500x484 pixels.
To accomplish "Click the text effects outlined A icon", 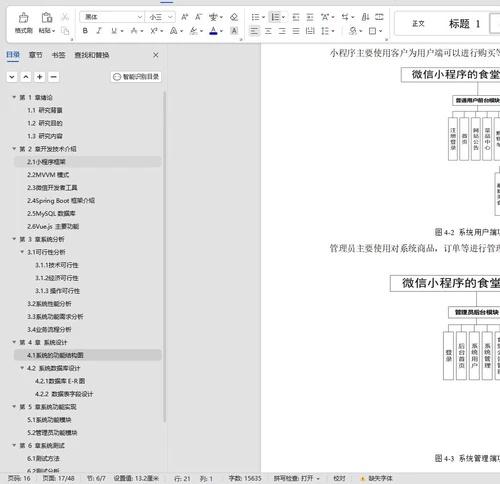I will [x=173, y=31].
